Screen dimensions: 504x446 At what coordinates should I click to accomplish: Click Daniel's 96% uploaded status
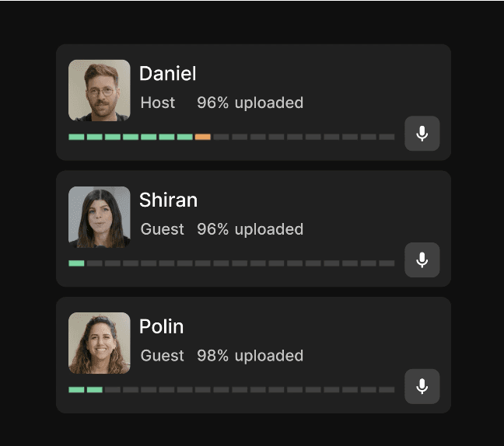(x=250, y=103)
